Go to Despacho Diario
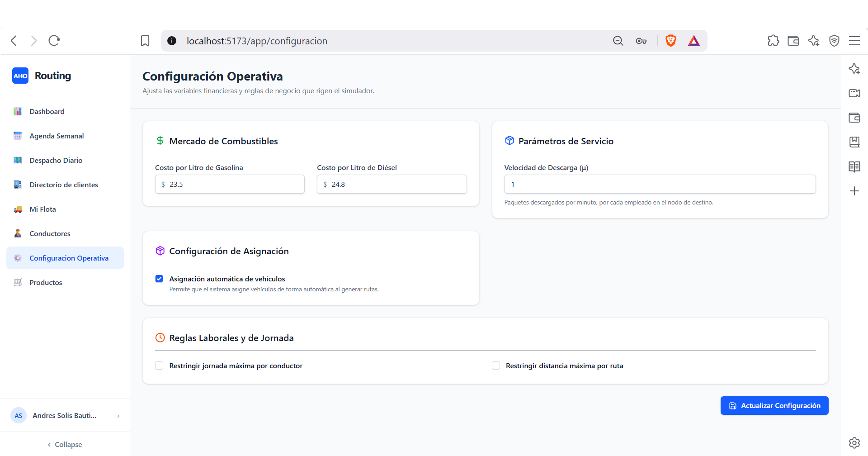This screenshot has height=456, width=868. [65, 160]
